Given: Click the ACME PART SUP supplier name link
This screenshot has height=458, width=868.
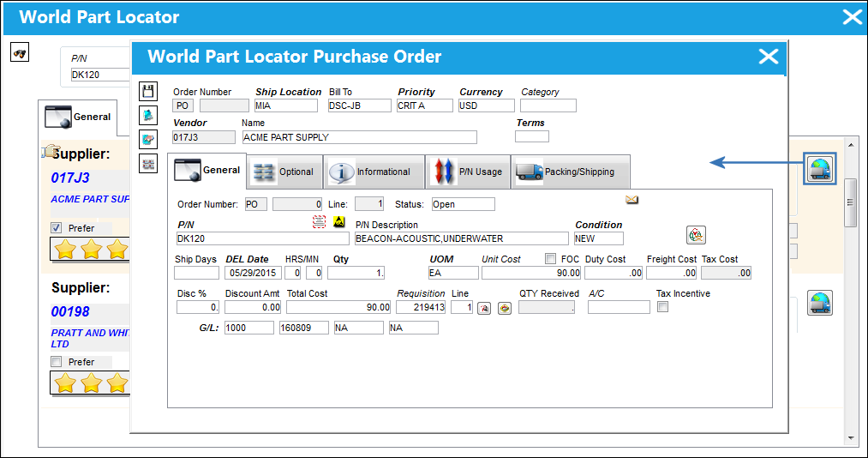Looking at the screenshot, I should pos(90,199).
